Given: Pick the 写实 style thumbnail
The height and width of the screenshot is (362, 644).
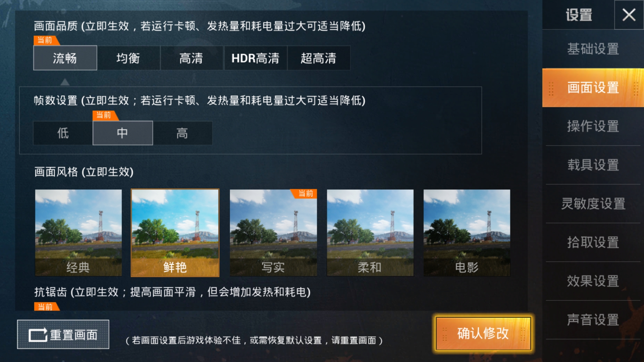Looking at the screenshot, I should 273,233.
